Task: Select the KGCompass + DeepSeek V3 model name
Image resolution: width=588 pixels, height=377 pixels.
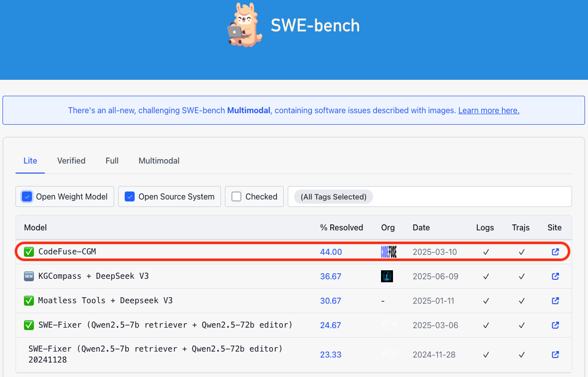Action: click(93, 276)
